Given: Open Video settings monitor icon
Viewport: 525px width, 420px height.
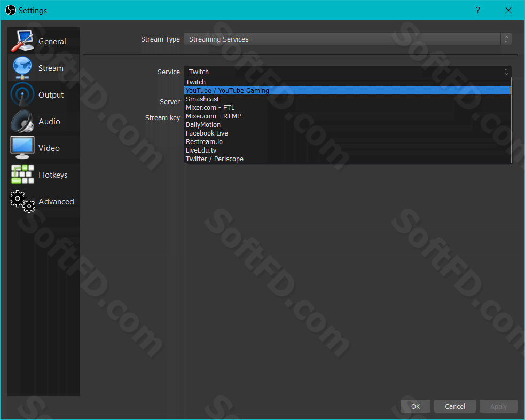Looking at the screenshot, I should (x=22, y=148).
